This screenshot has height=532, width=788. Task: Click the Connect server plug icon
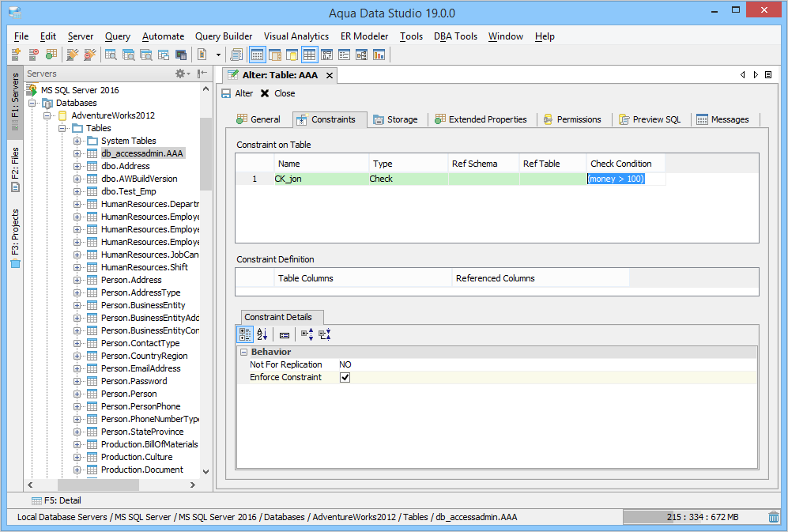click(73, 55)
